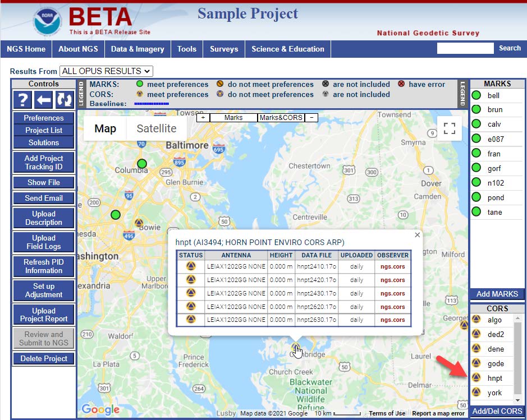Open the Data & Imagery menu
527x420 pixels.
tap(138, 49)
